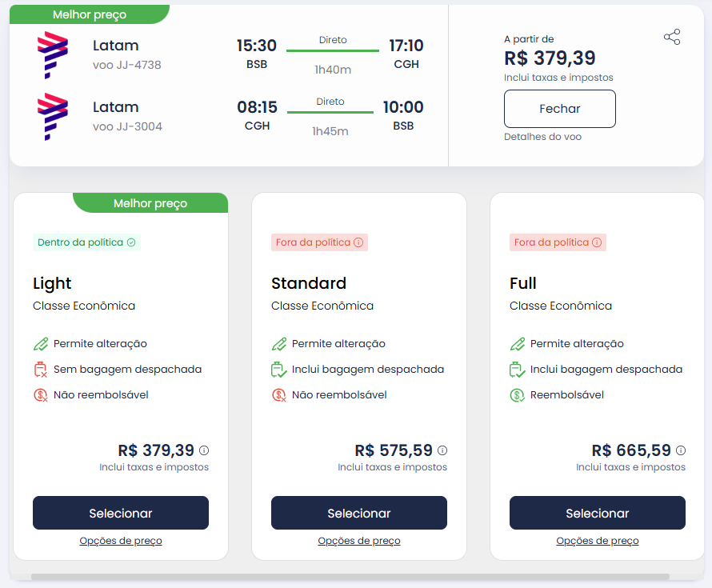Open Opções de preço under Light
This screenshot has width=712, height=588.
121,541
